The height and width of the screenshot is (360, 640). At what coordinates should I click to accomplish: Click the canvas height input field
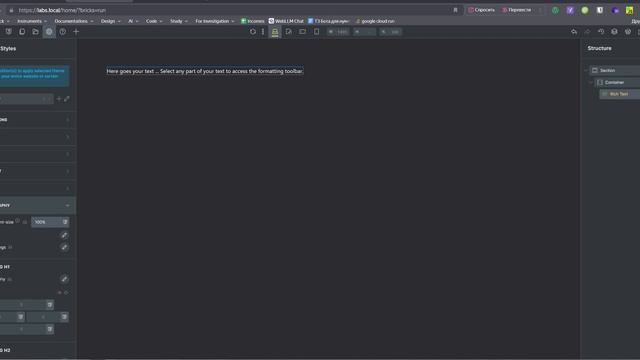[x=364, y=31]
